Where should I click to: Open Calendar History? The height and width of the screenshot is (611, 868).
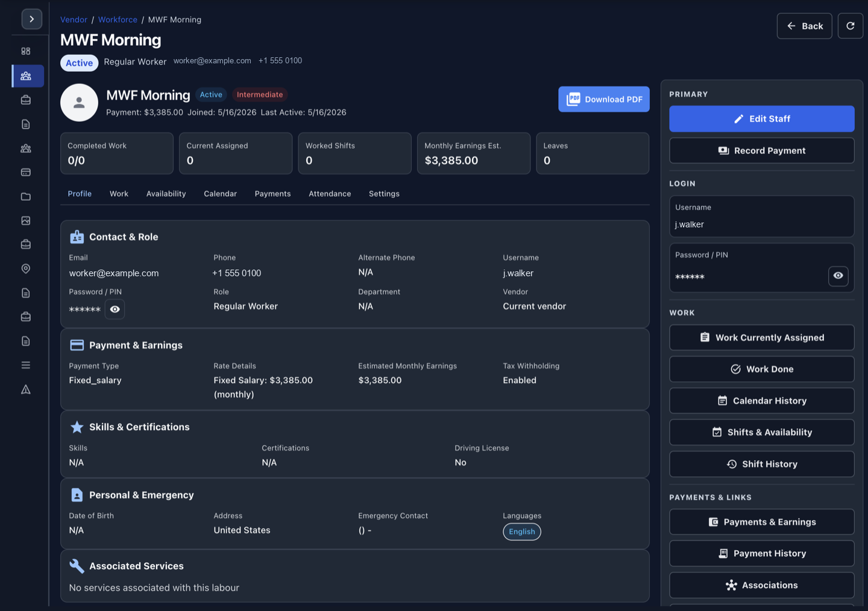coord(762,400)
